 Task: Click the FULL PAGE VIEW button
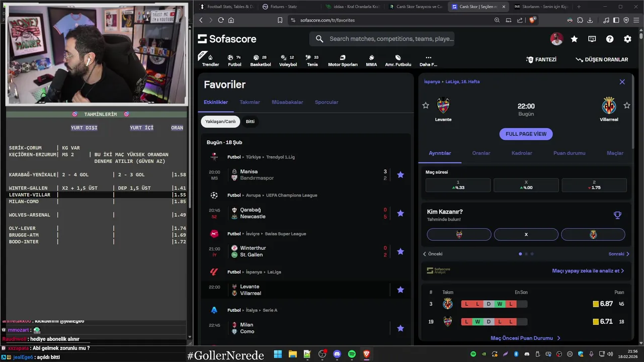pyautogui.click(x=526, y=134)
